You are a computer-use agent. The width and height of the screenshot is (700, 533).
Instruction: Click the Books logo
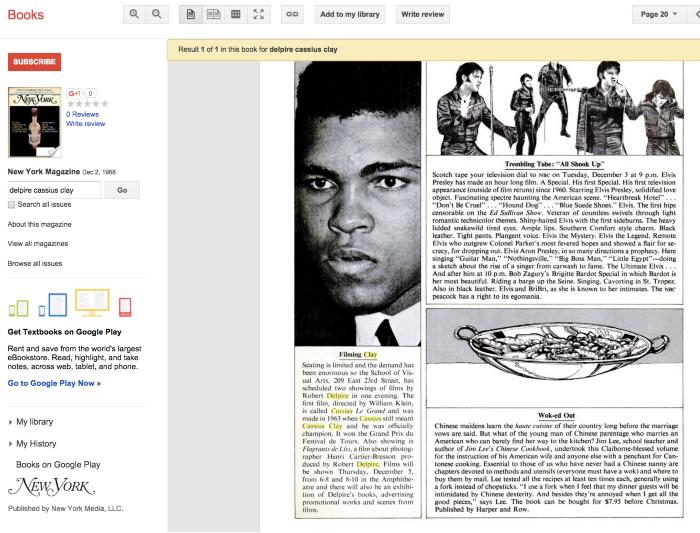26,15
